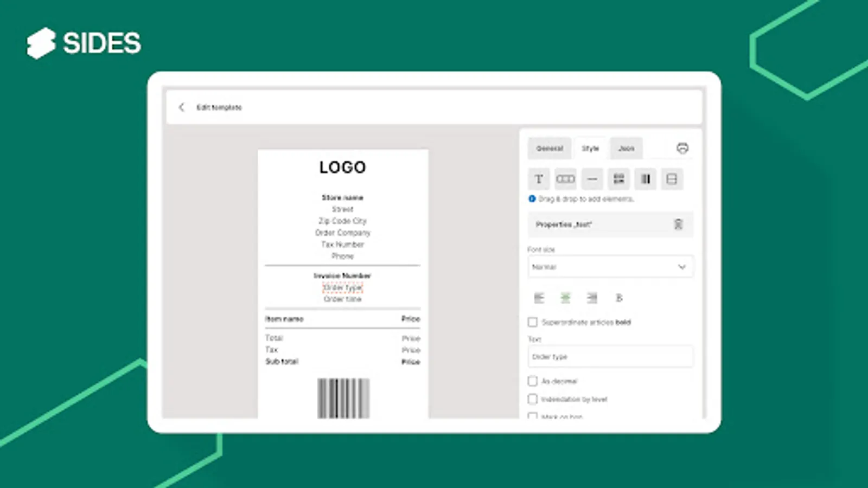
Task: Enable Indentation by level
Action: tap(532, 399)
